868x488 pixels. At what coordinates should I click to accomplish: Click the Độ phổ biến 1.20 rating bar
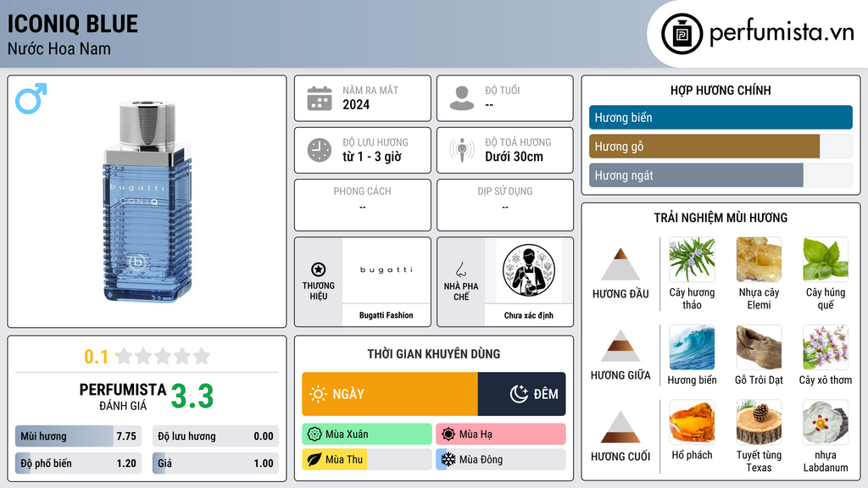click(x=79, y=463)
